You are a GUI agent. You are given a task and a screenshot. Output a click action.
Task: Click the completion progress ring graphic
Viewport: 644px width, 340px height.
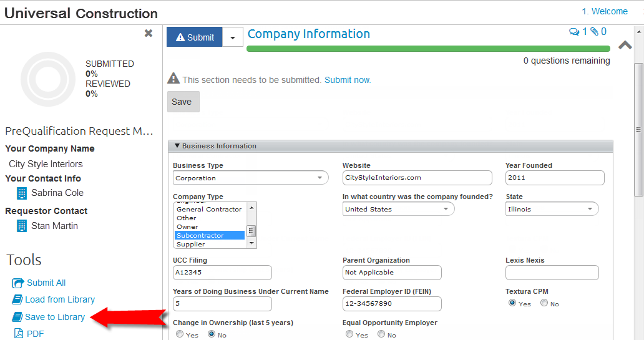(x=48, y=79)
